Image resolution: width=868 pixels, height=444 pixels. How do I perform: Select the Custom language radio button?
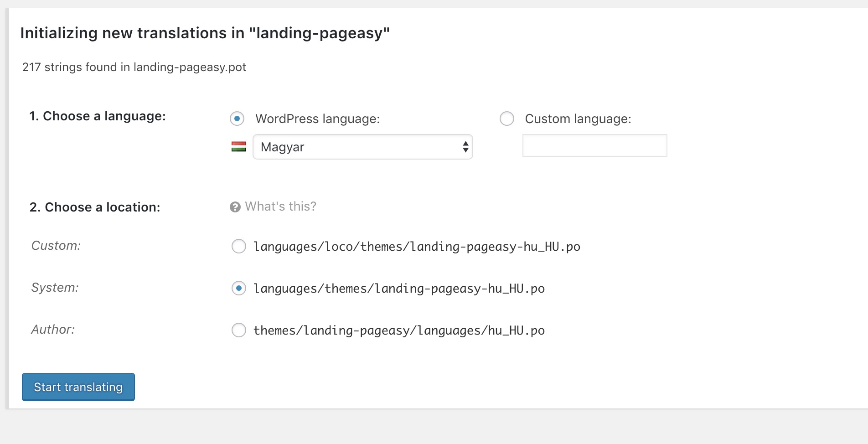tap(507, 119)
